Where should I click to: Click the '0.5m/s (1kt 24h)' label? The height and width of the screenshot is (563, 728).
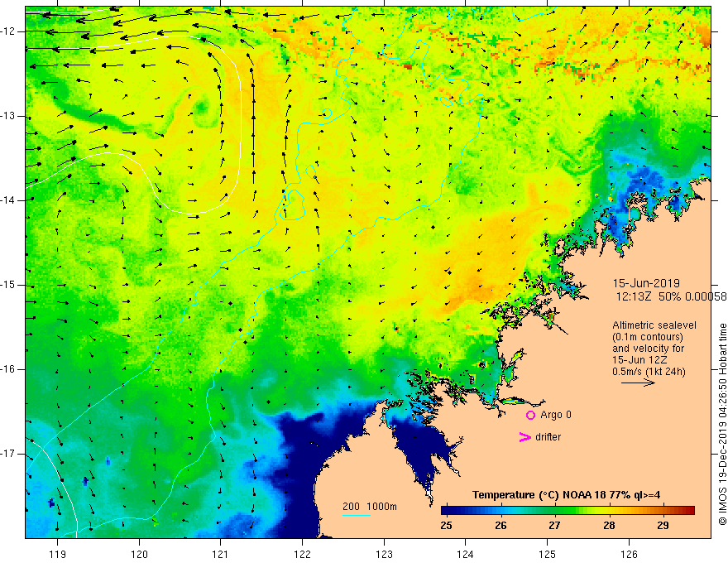coord(649,371)
